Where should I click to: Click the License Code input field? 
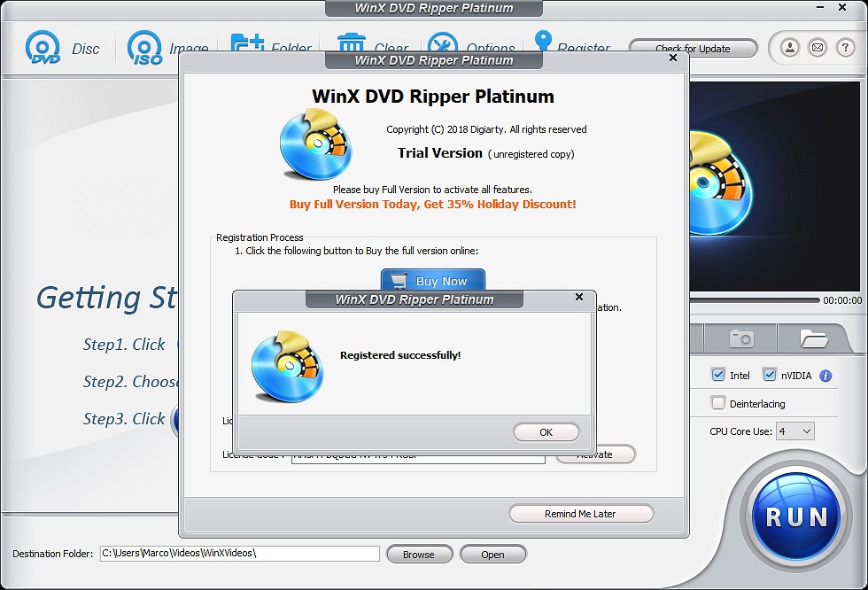(418, 458)
